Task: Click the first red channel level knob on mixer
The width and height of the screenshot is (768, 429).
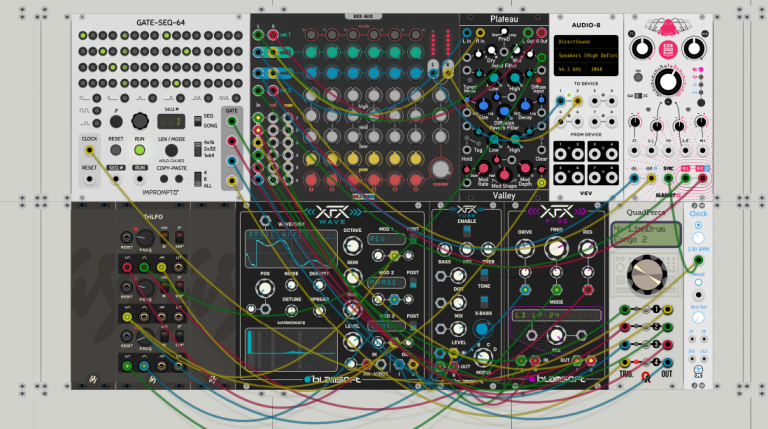Action: pyautogui.click(x=311, y=179)
